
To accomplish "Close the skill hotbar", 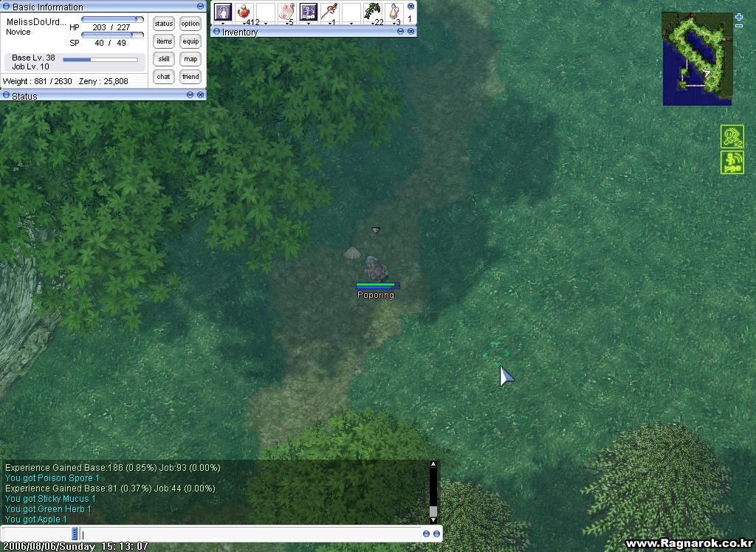I will point(410,6).
